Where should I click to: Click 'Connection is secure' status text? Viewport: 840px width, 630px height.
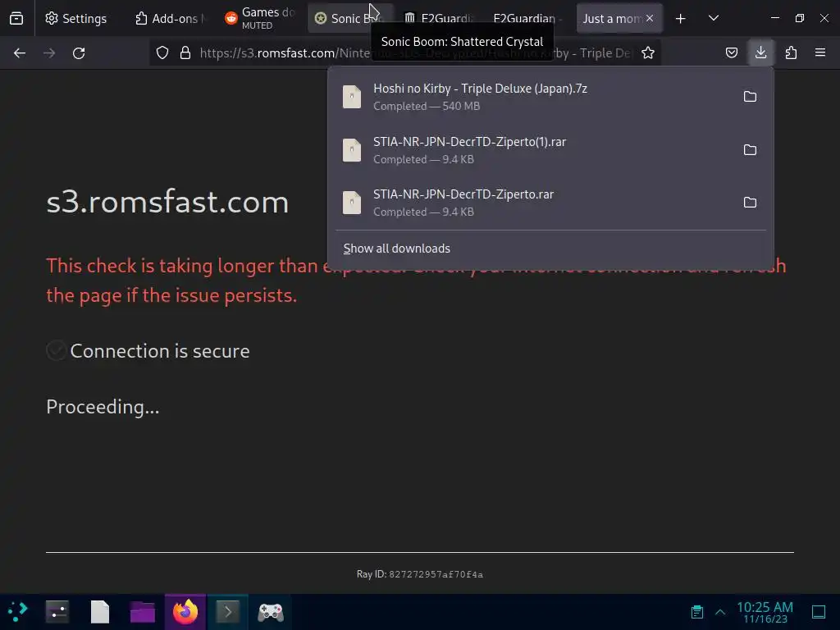tap(160, 351)
